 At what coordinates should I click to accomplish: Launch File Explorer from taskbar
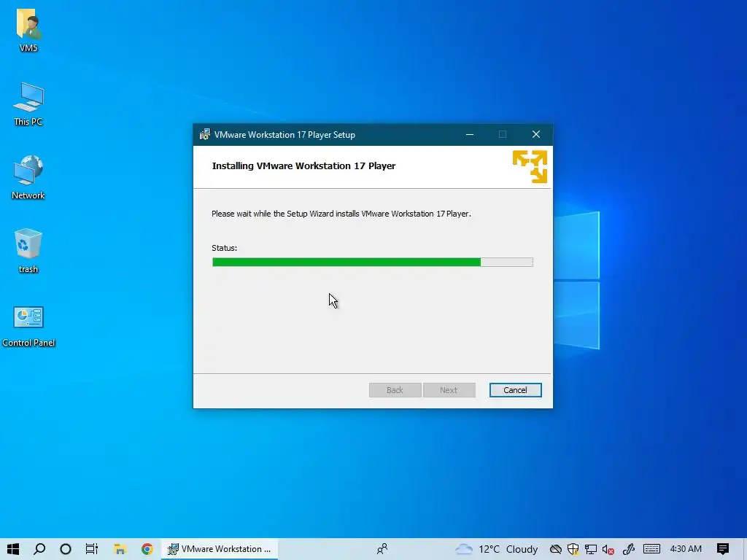coord(120,549)
